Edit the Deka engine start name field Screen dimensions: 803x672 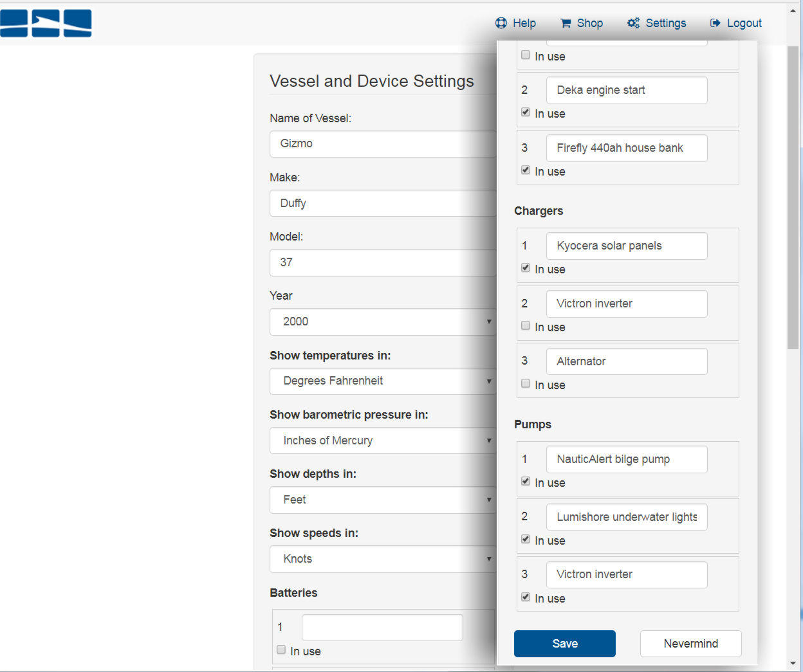point(627,90)
